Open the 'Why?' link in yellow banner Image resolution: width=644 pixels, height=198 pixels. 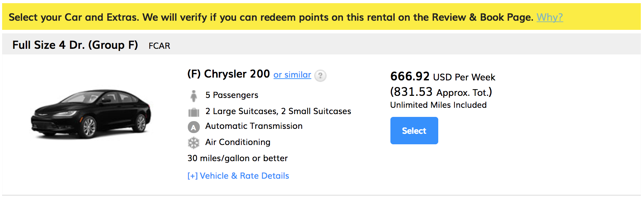click(549, 17)
